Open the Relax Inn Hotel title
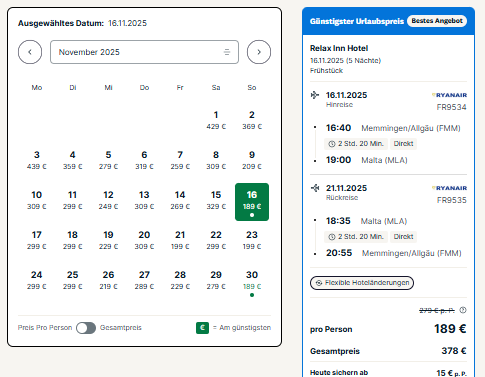This screenshot has height=377, width=485. pos(339,48)
